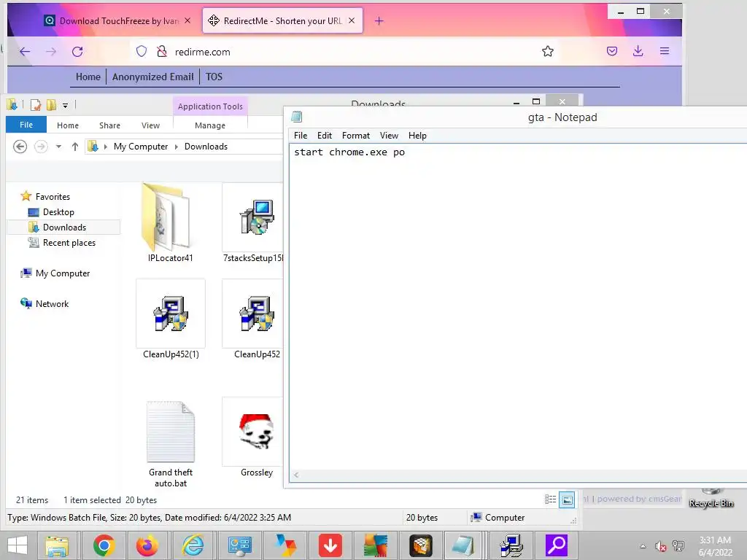This screenshot has height=560, width=747.
Task: Select Network in navigation pane
Action: coord(52,304)
